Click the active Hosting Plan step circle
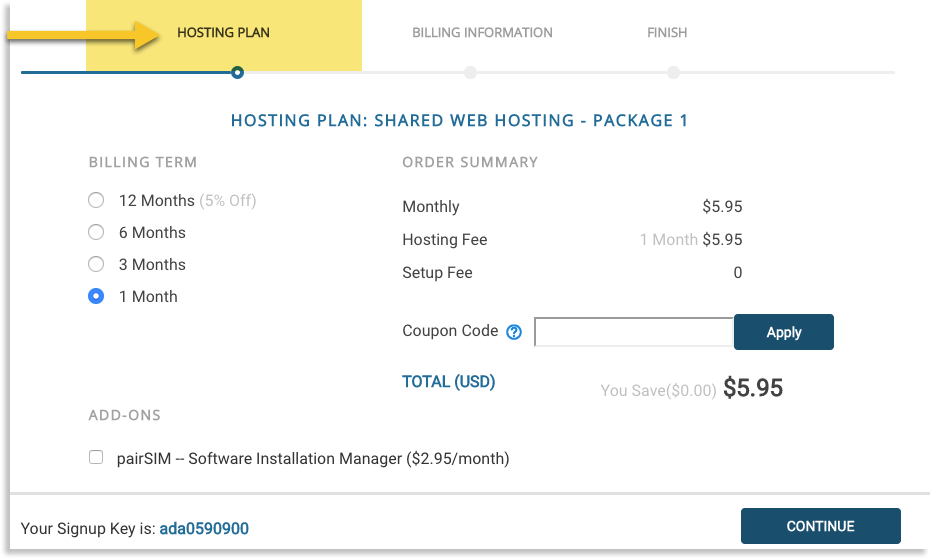 pos(237,72)
